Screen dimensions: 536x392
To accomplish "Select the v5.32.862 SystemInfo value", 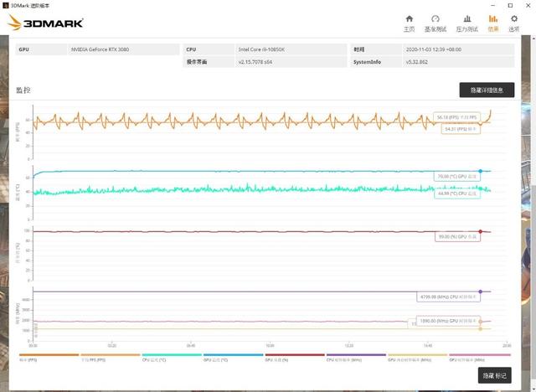I will click(x=417, y=62).
